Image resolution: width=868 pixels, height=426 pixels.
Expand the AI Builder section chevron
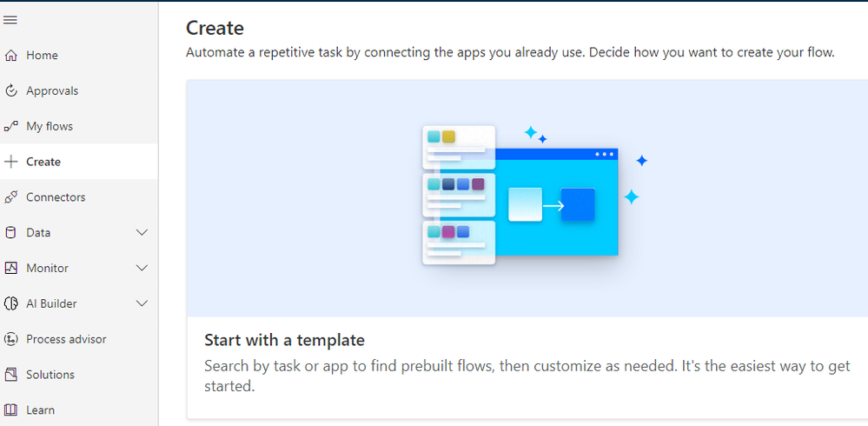pos(142,303)
